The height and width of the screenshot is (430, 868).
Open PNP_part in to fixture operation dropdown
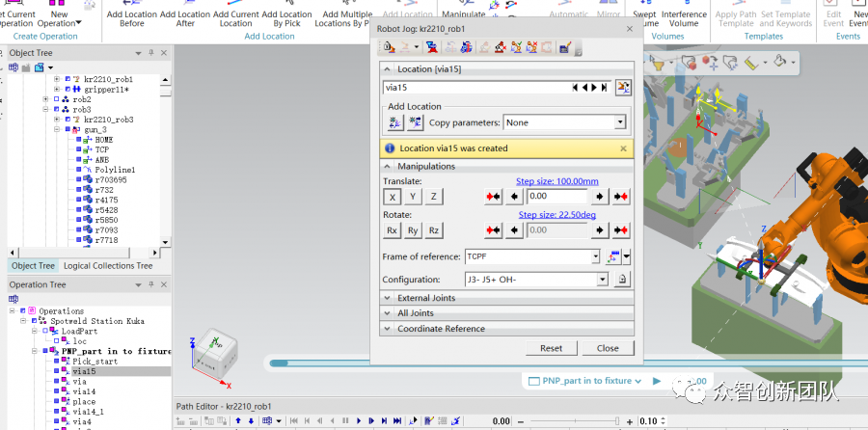pos(637,381)
